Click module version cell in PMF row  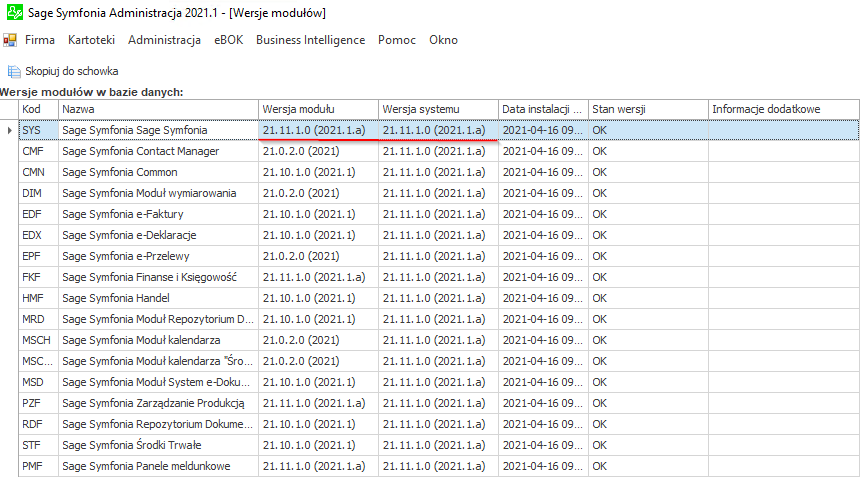point(319,466)
